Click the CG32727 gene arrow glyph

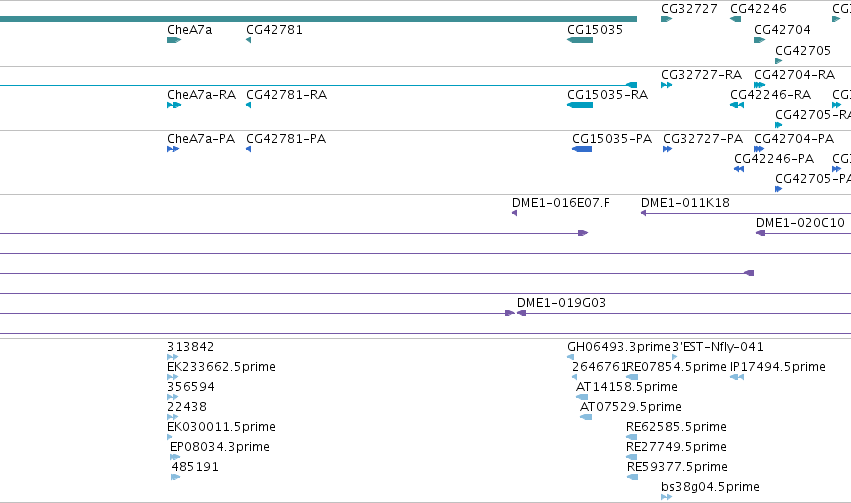click(666, 20)
